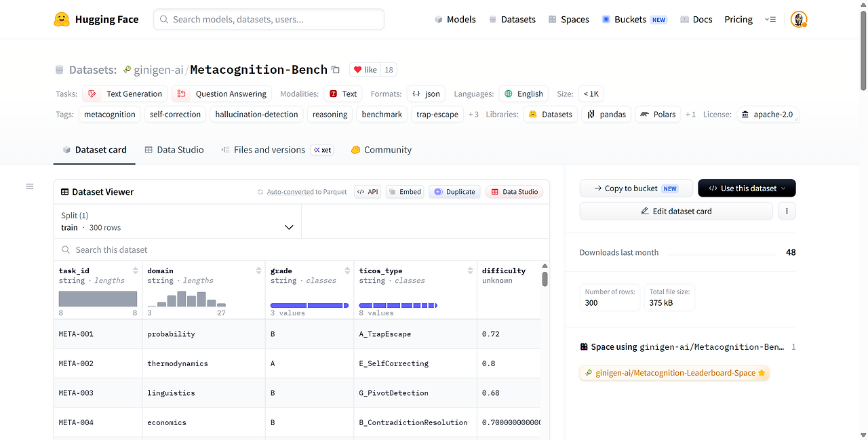868x440 pixels.
Task: Click the Edit dataset card button
Action: (676, 211)
